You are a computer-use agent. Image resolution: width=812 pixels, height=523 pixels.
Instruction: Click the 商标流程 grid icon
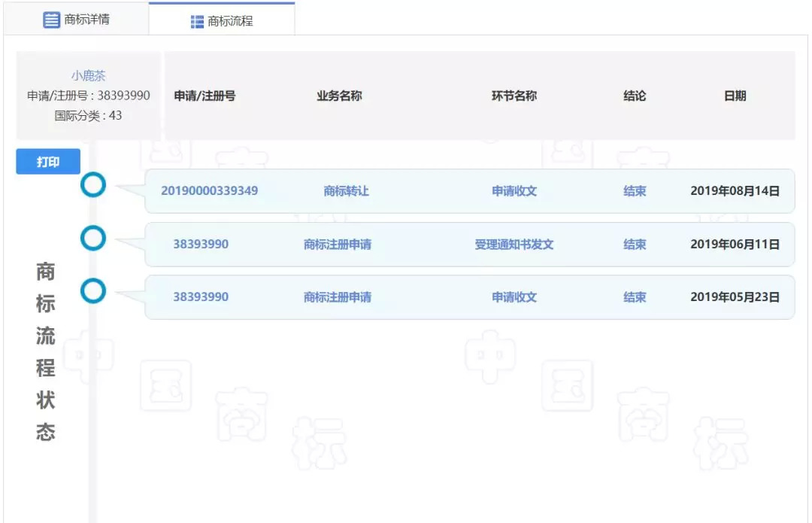[197, 22]
